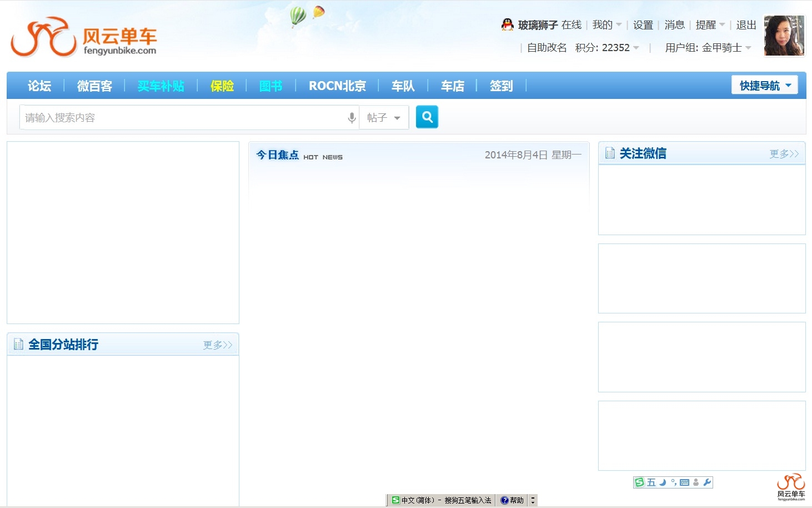The image size is (812, 508).
Task: Click the user avatar photo
Action: pos(784,36)
